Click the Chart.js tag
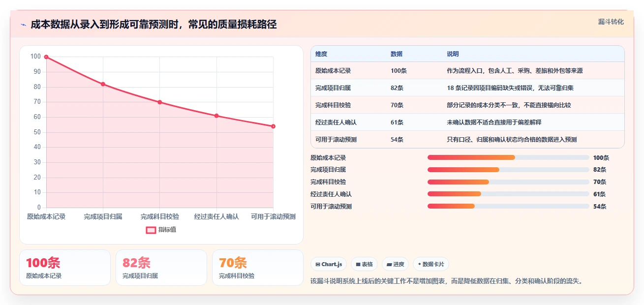Screen dimensions: 644x305 point(329,264)
